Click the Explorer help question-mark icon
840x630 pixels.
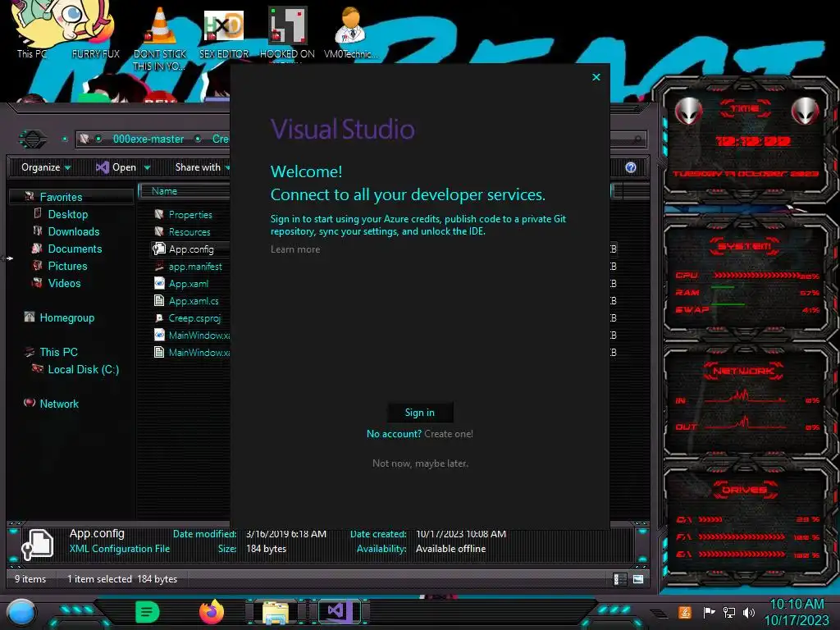click(x=631, y=167)
